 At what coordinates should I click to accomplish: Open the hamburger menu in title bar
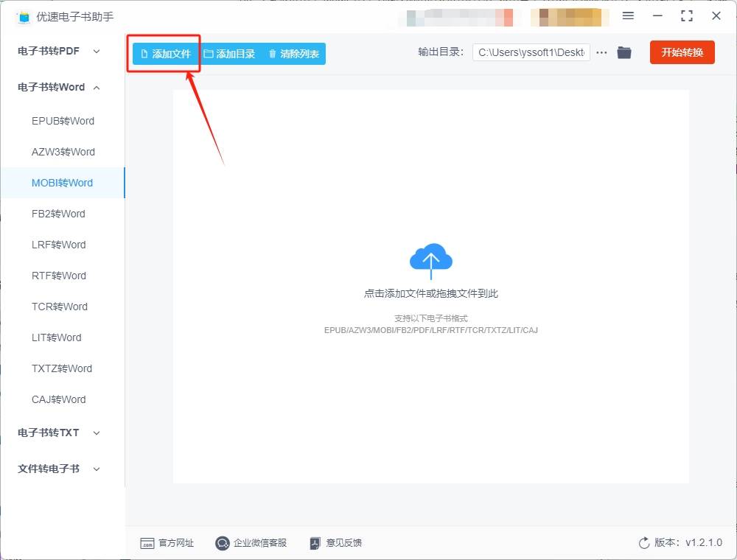pyautogui.click(x=629, y=16)
